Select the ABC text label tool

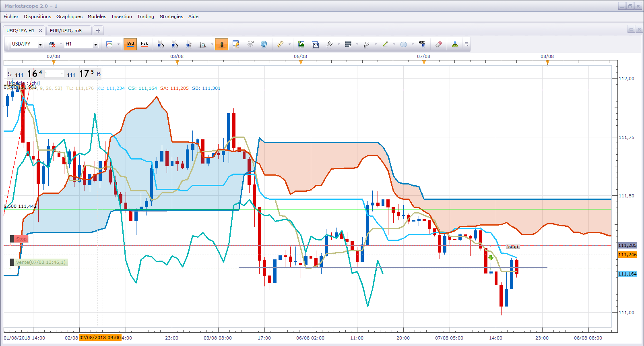click(x=422, y=44)
